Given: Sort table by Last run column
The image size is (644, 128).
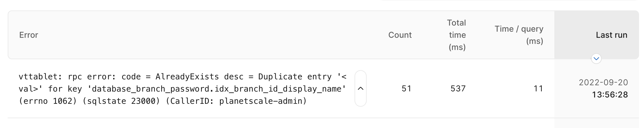Looking at the screenshot, I should pyautogui.click(x=611, y=35).
